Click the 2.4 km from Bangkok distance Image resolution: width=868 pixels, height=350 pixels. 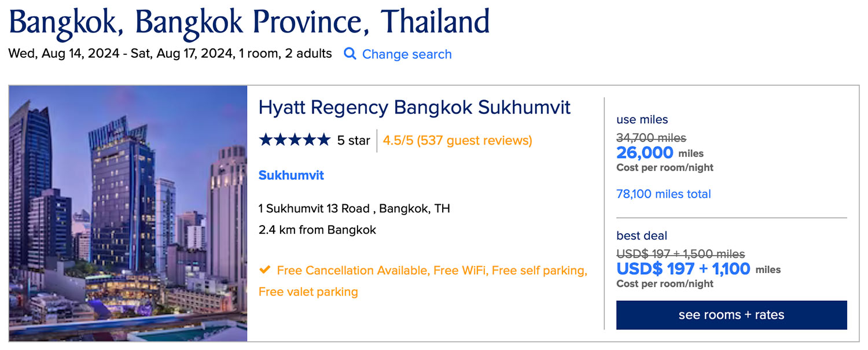317,230
